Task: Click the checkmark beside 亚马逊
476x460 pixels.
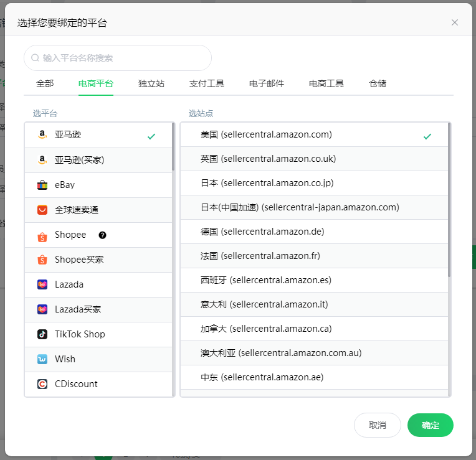Action: click(151, 136)
